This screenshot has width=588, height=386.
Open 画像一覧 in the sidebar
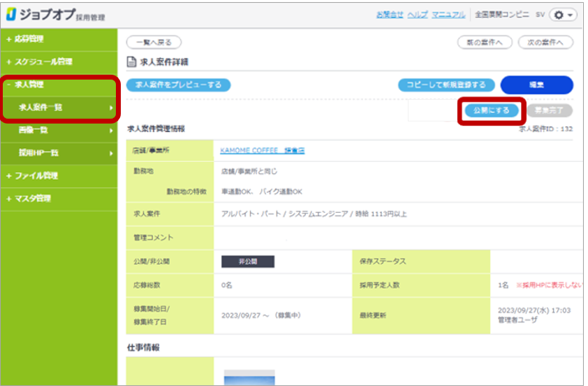tap(59, 131)
